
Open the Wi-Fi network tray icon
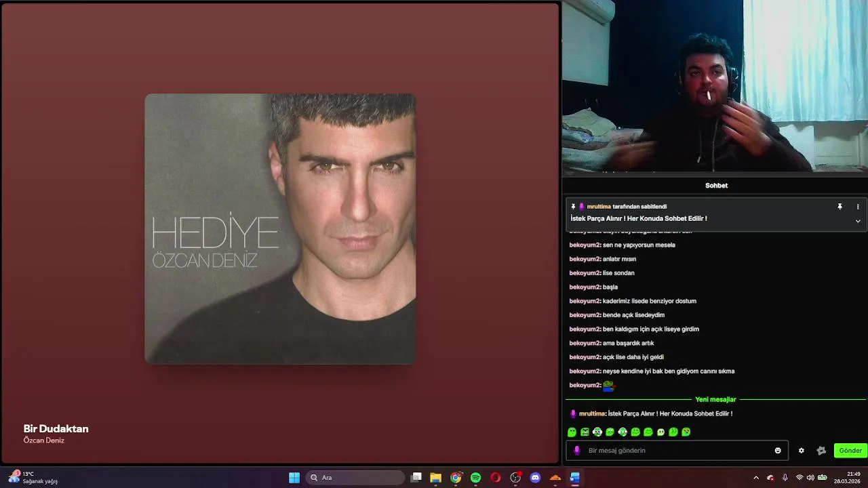pyautogui.click(x=800, y=478)
